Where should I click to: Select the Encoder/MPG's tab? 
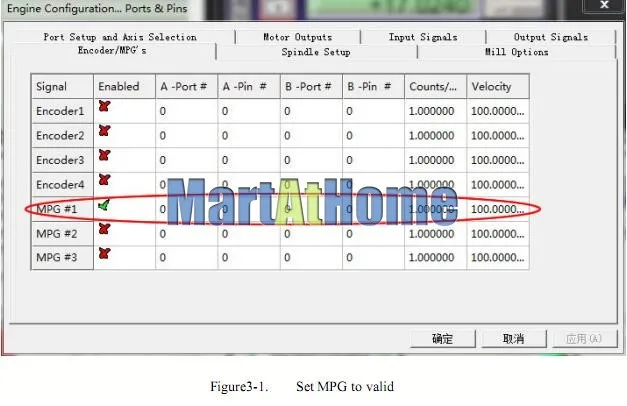pos(112,51)
